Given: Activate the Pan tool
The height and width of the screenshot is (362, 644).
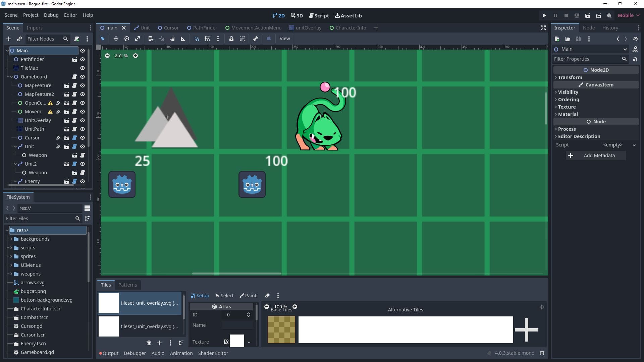Looking at the screenshot, I should click(172, 39).
